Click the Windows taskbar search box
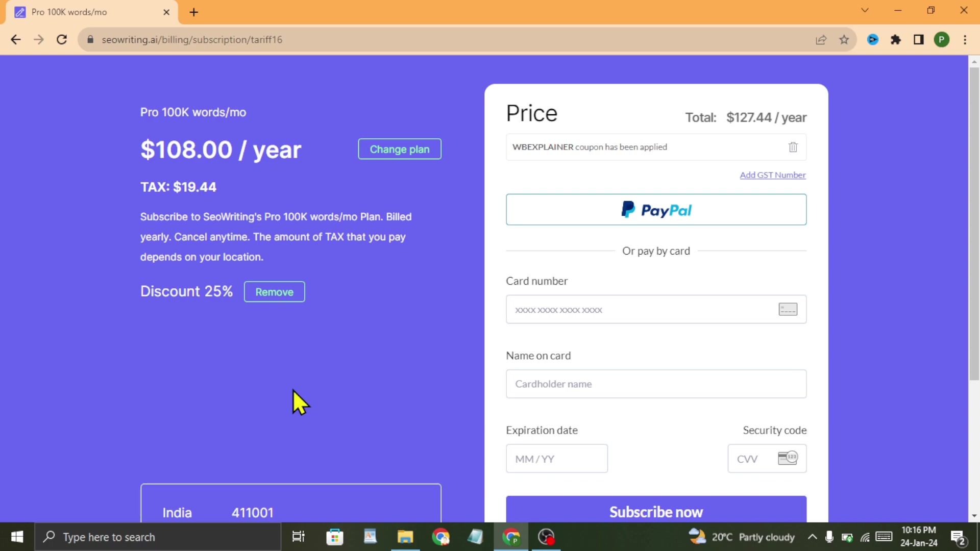980x551 pixels. pos(158,537)
